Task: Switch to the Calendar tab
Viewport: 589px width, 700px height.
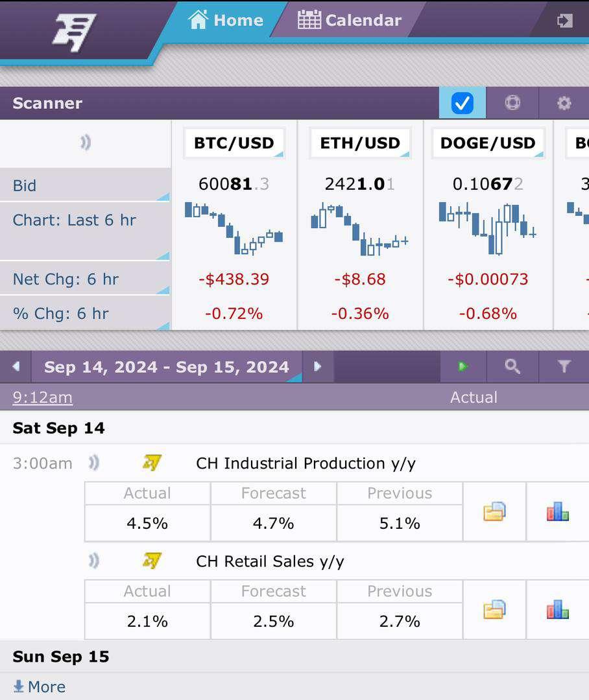Action: (350, 20)
